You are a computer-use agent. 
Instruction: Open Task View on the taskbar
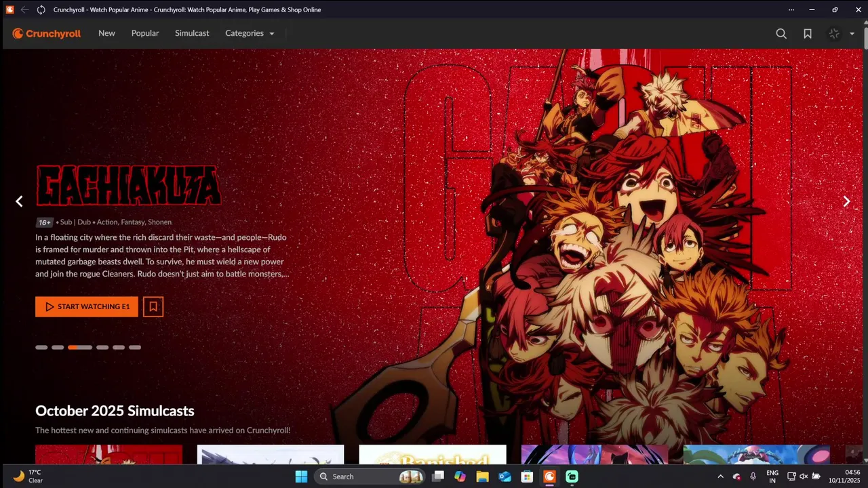click(438, 476)
